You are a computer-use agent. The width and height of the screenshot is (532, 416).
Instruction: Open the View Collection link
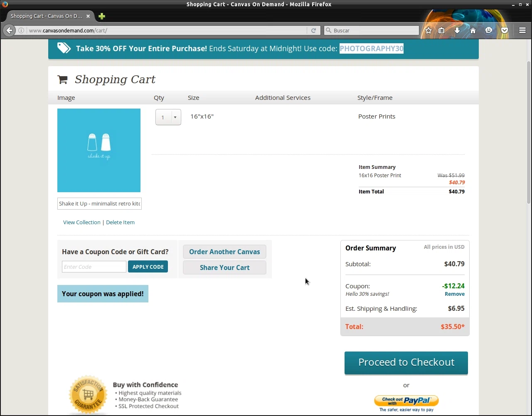[82, 222]
